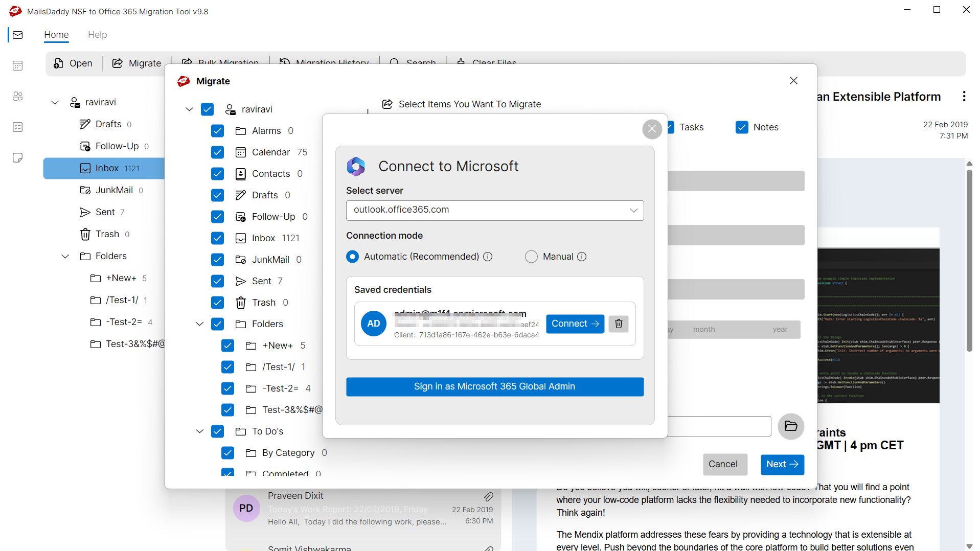The height and width of the screenshot is (551, 980).
Task: Select the Inbox 1121 folder in main tree
Action: 105,168
